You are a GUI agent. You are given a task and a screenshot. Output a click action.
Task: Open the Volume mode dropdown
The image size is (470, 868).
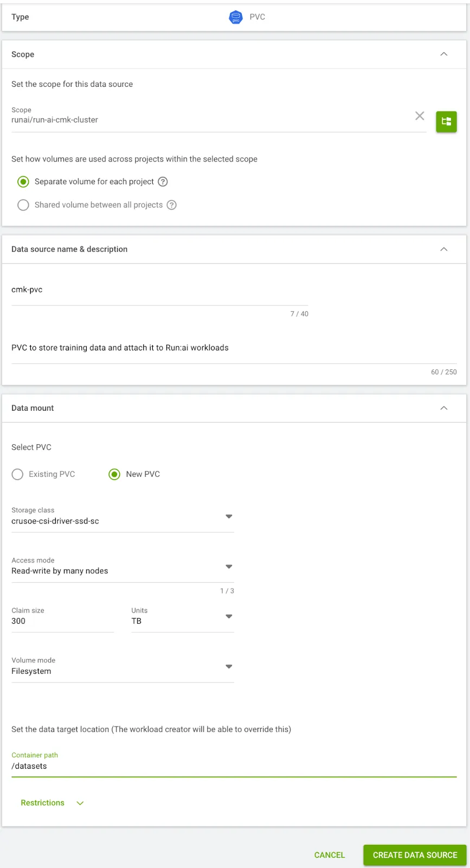(x=229, y=666)
